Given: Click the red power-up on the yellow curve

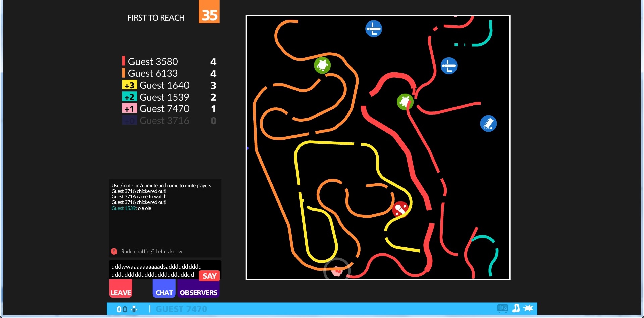Looking at the screenshot, I should coord(400,210).
